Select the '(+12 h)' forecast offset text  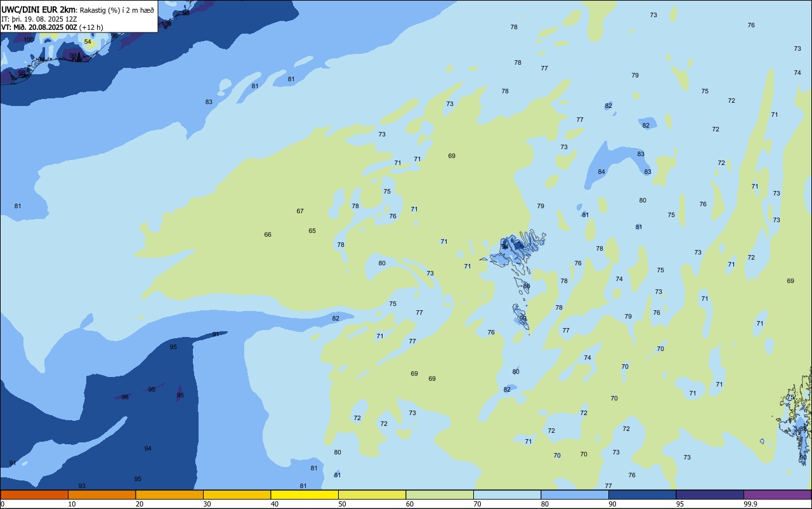91,27
